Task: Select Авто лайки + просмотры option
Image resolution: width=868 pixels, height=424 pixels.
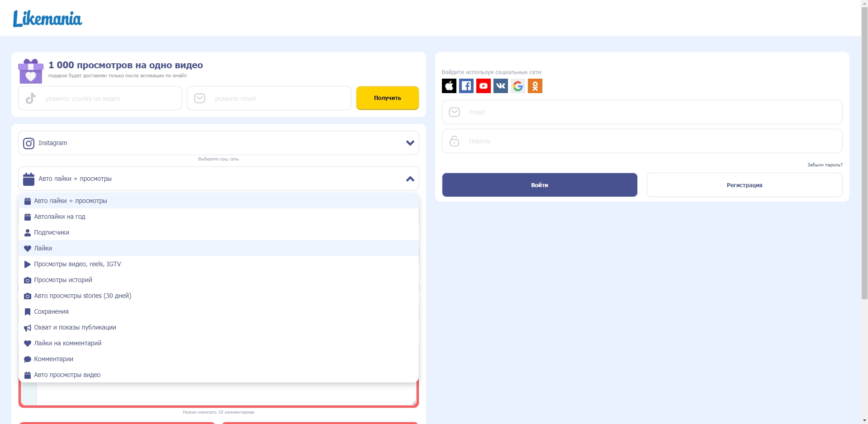Action: click(218, 201)
